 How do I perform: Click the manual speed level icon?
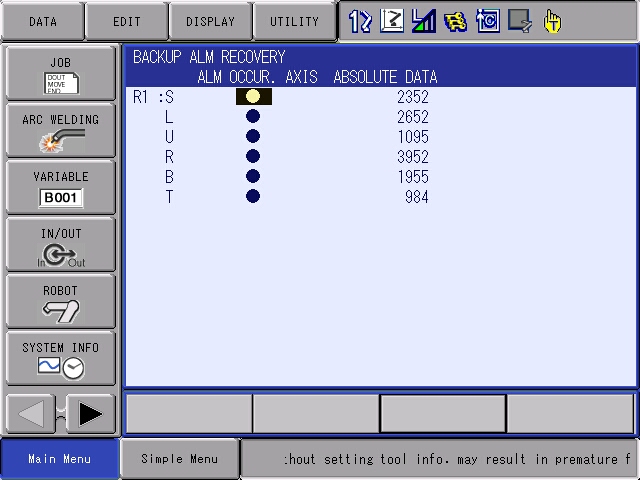click(424, 21)
